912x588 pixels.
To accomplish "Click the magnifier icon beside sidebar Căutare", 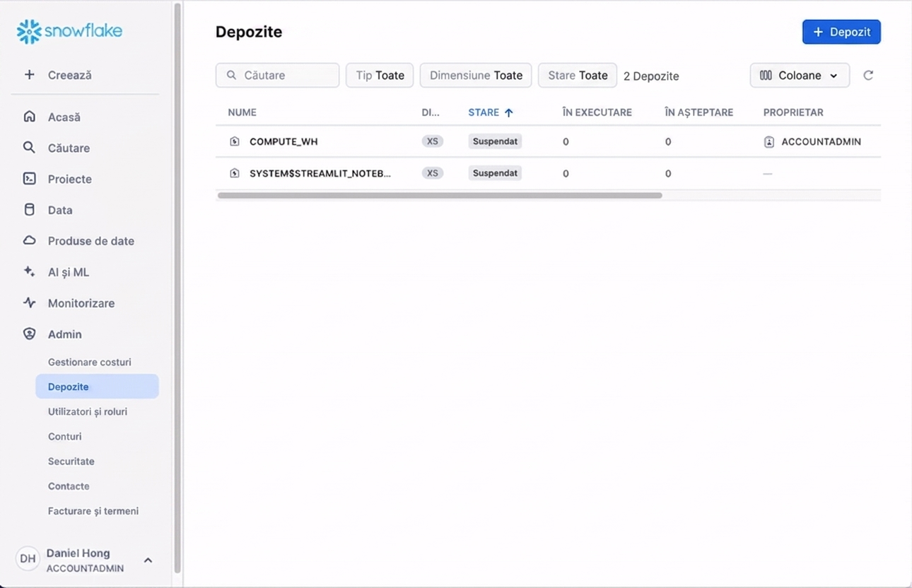I will [x=29, y=148].
